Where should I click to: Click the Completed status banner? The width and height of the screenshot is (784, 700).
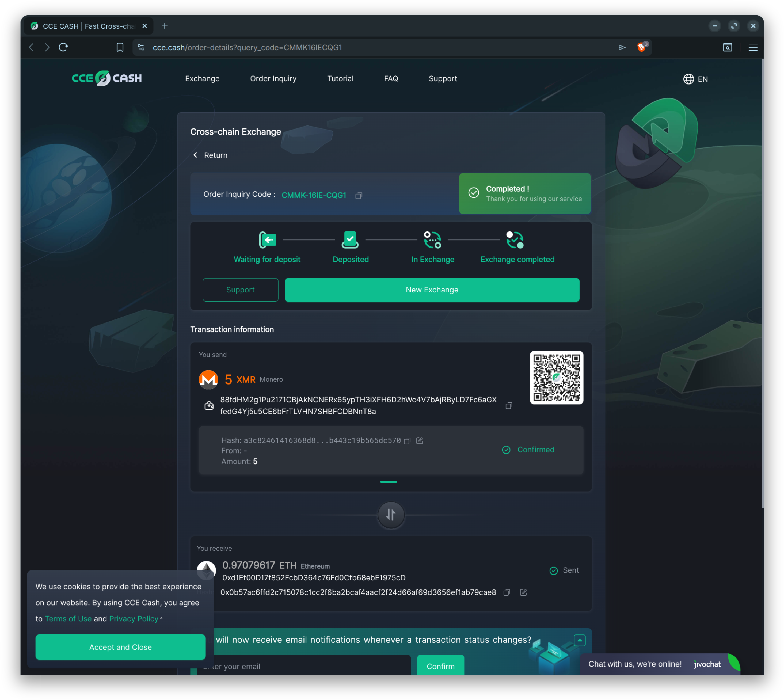click(525, 193)
